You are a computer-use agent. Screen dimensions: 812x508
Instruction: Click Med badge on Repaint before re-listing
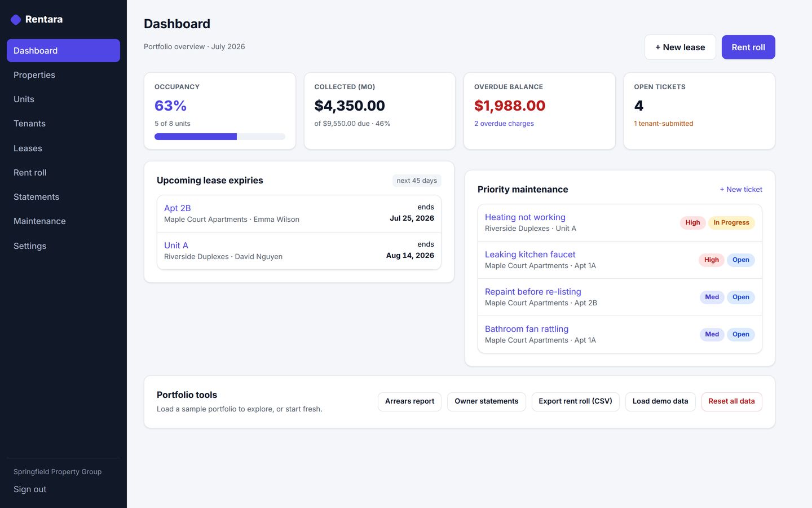pos(712,297)
